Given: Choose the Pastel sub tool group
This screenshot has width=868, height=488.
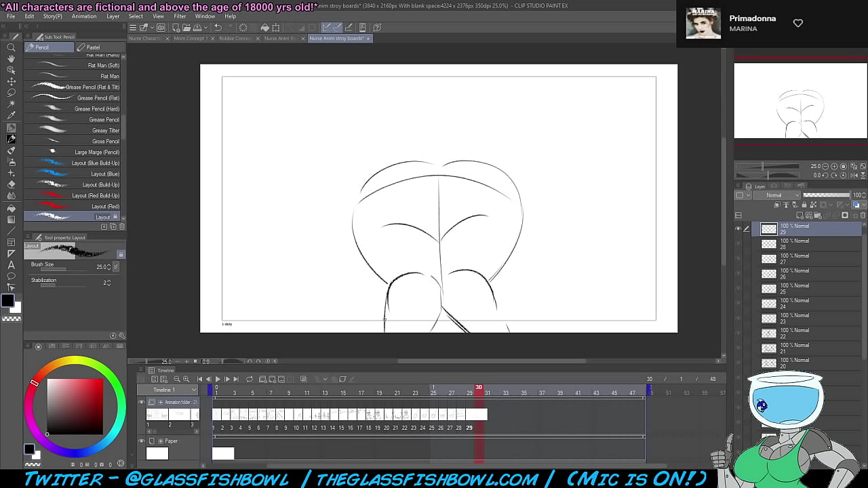Looking at the screenshot, I should click(93, 47).
